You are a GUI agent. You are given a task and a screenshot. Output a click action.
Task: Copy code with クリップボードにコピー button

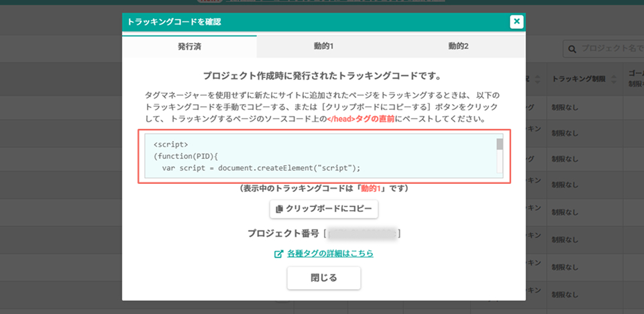coord(323,209)
